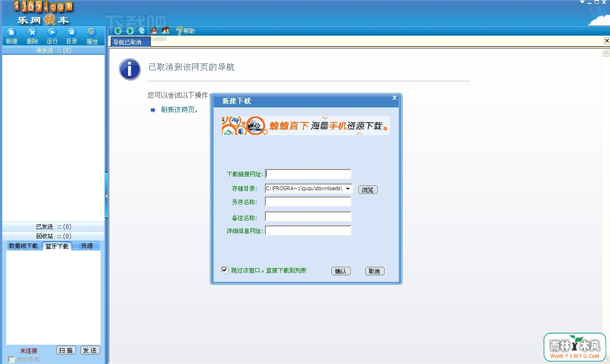This screenshot has width=610, height=364.
Task: Click the 取消 (Cancel) button
Action: coord(375,271)
